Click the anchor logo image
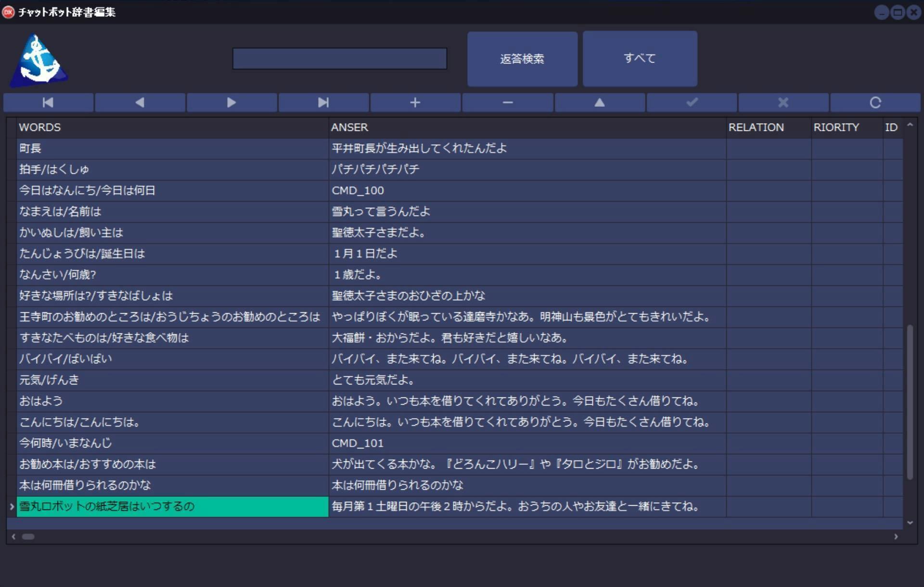This screenshot has width=924, height=587. pos(39,61)
